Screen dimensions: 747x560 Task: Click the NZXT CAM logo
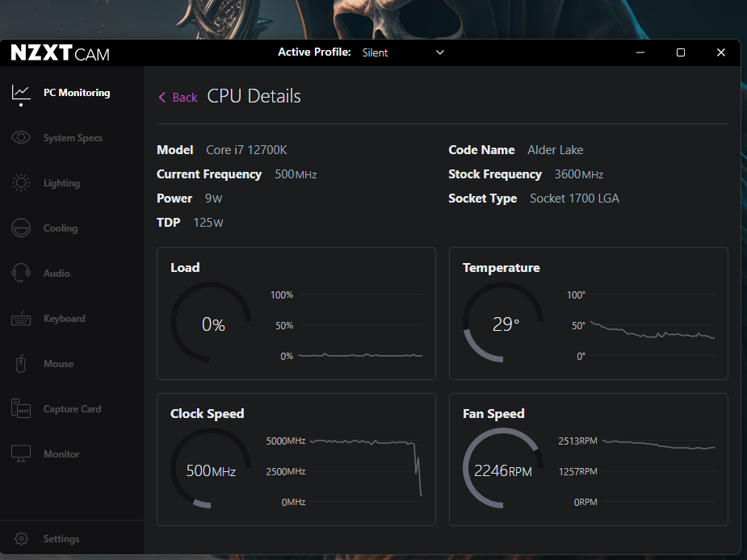point(61,53)
